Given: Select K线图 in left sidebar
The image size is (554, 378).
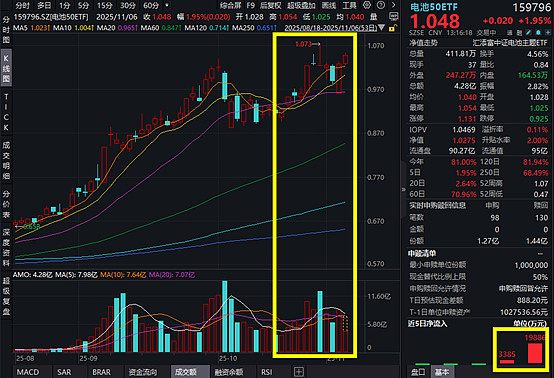Looking at the screenshot, I should pos(6,68).
